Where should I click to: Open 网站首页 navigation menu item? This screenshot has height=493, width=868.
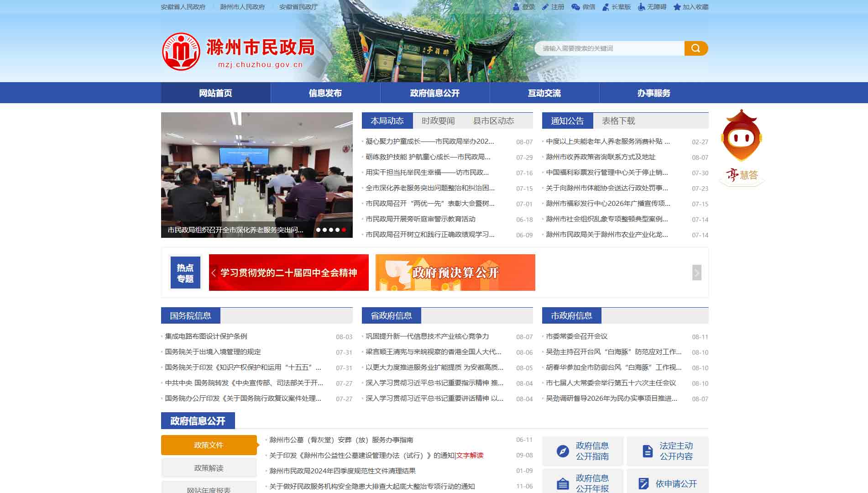point(216,93)
